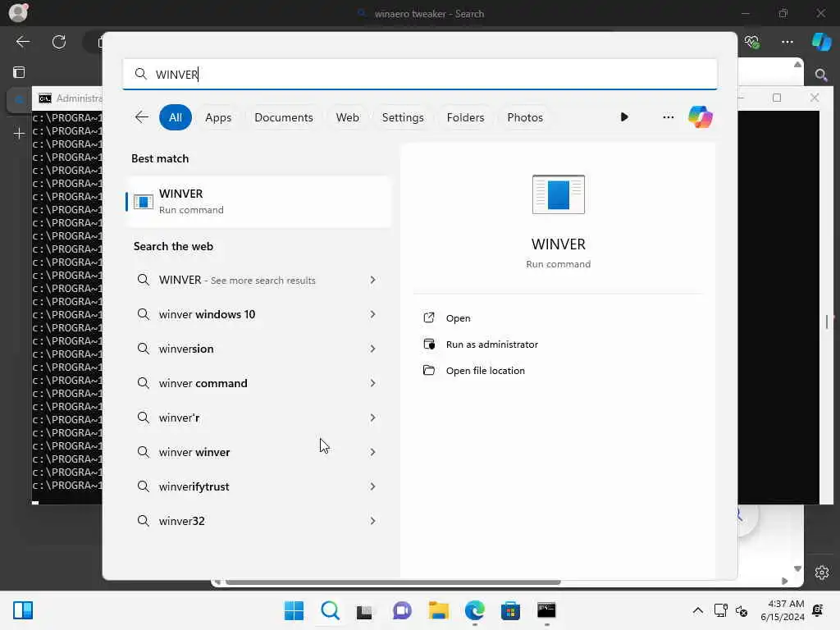Expand "winver'r" suggestion chevron

[373, 418]
